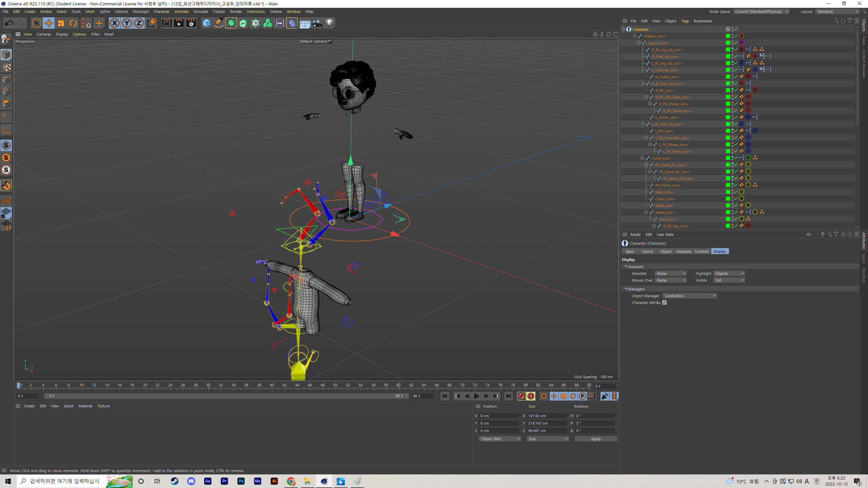Switch to Texture mode checkerboard cube
Viewport: 868px width, 488px height.
[6, 67]
